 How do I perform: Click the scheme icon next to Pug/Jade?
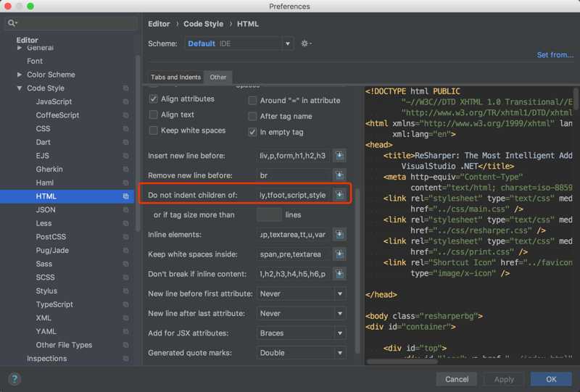pos(125,251)
